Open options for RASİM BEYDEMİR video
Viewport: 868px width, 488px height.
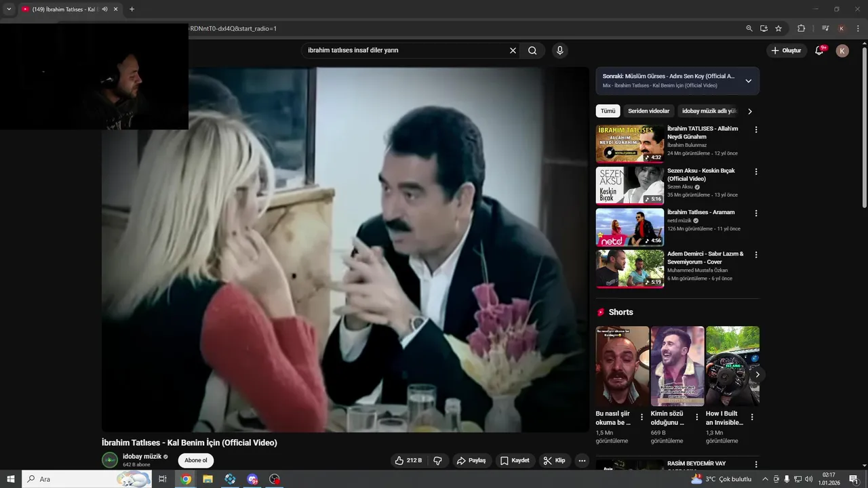tap(756, 464)
